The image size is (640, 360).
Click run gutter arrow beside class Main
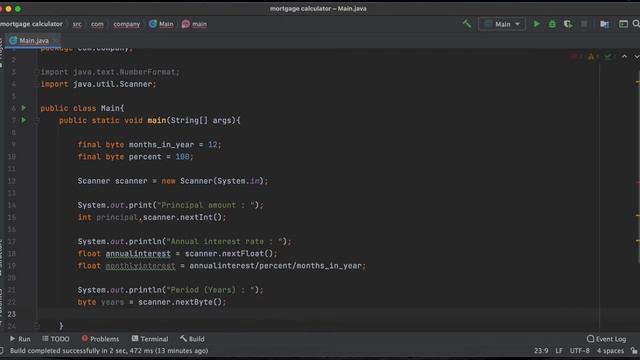point(24,108)
